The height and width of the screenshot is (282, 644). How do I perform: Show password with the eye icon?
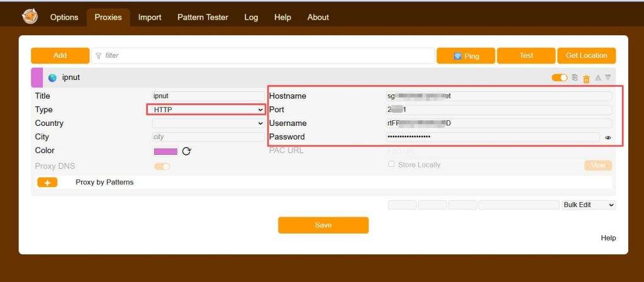click(x=608, y=138)
